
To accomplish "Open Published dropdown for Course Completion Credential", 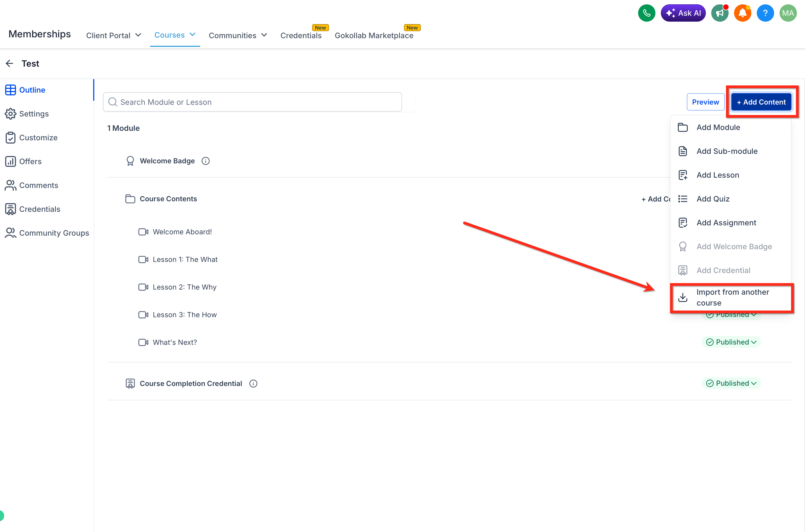I will click(731, 383).
